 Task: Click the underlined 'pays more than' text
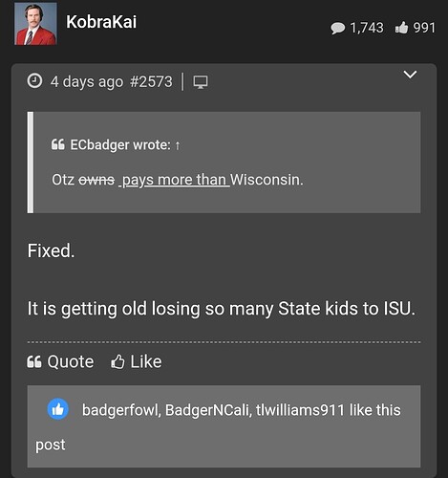pyautogui.click(x=174, y=180)
